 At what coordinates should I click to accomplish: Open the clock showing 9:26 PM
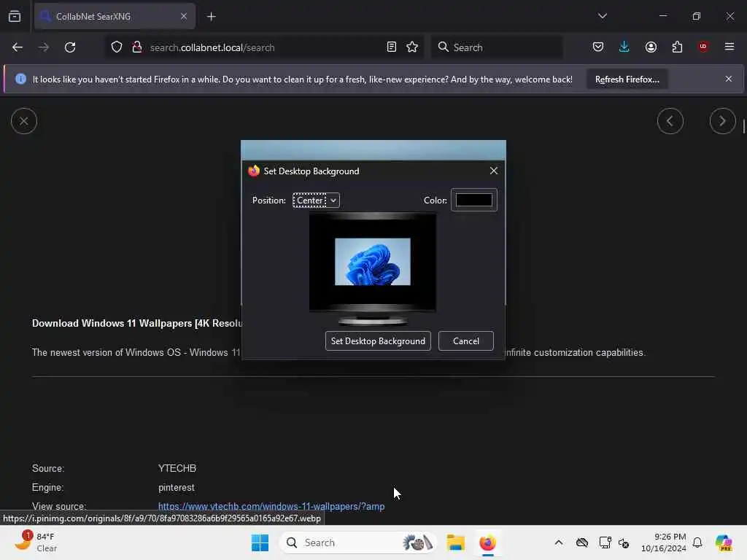click(663, 542)
